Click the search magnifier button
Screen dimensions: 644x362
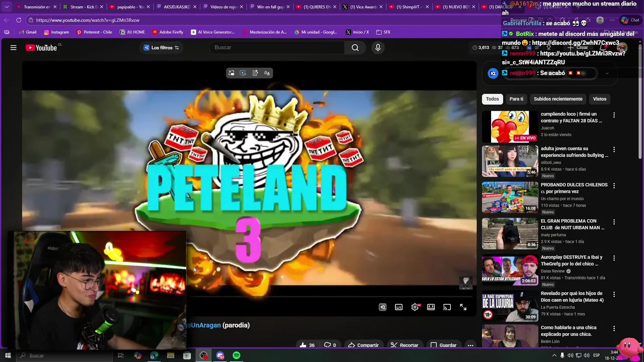click(355, 48)
